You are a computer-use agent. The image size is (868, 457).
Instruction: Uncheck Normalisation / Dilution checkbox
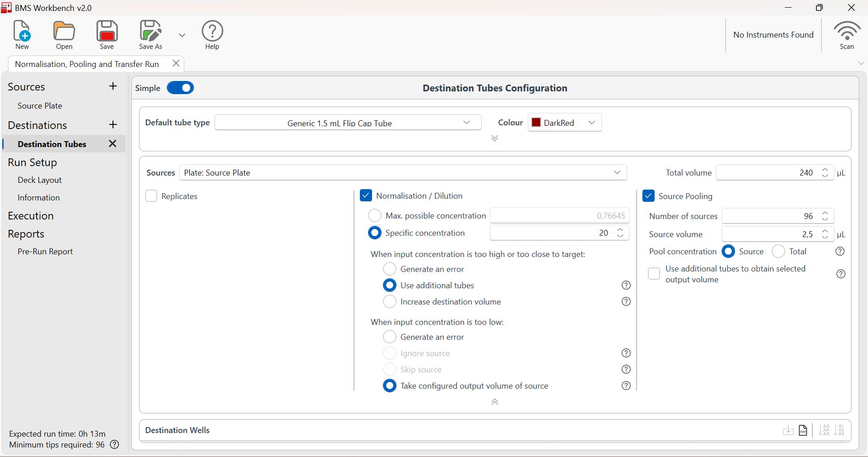366,195
